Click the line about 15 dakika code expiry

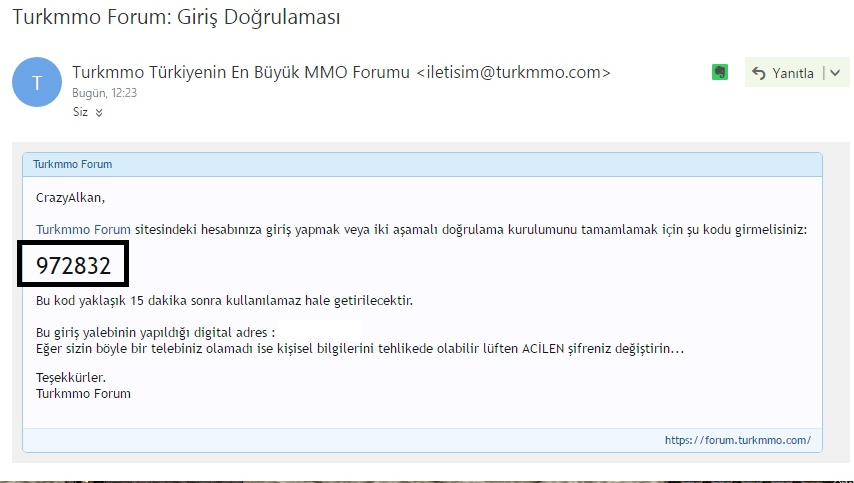pos(224,301)
